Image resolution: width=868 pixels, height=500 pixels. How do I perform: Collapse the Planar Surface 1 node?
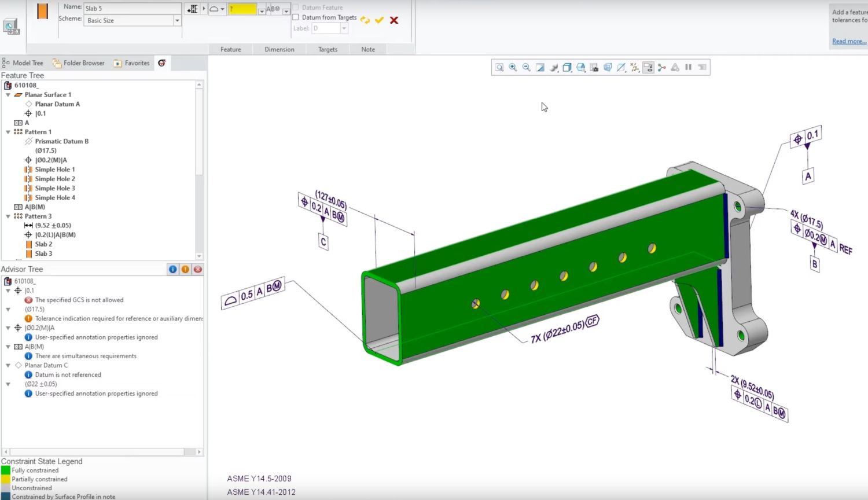[x=8, y=95]
